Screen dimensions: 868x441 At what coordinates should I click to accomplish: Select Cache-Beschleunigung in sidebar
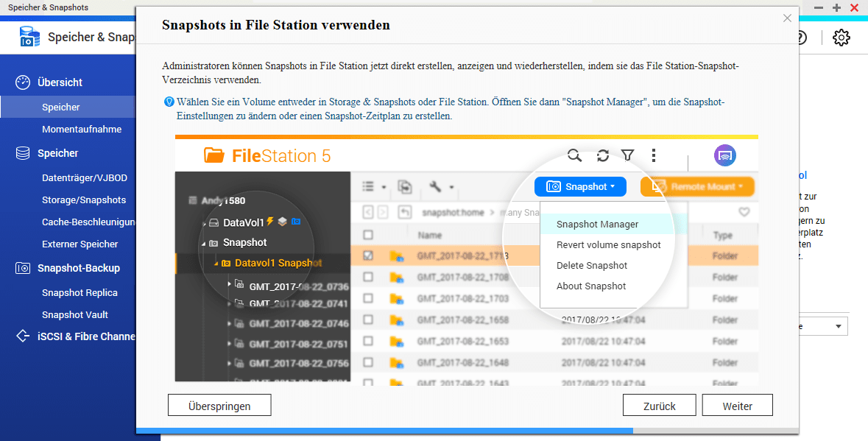88,222
